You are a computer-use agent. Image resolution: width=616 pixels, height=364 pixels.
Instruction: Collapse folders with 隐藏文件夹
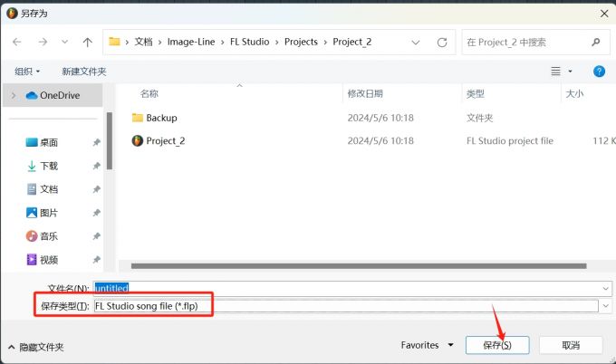tap(35, 347)
